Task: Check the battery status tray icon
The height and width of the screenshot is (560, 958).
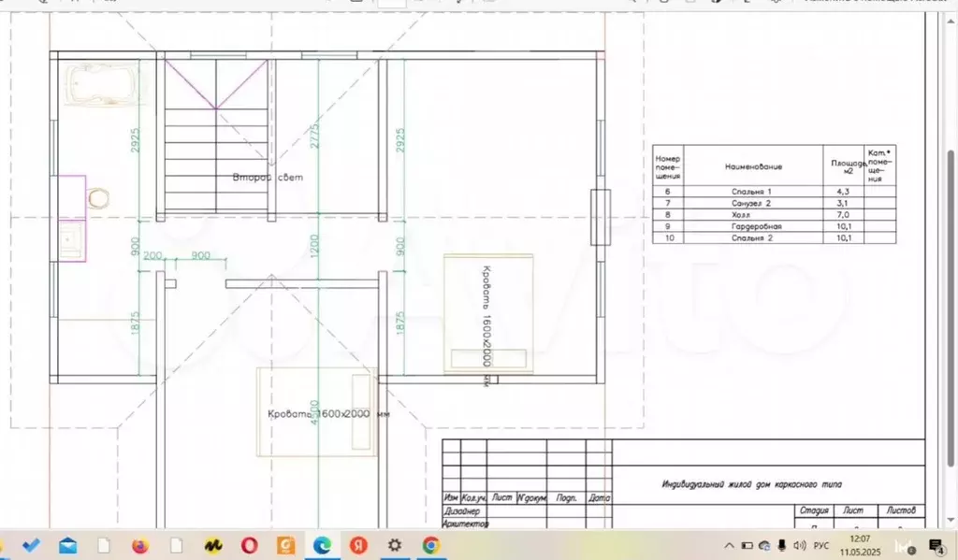Action: [x=747, y=545]
